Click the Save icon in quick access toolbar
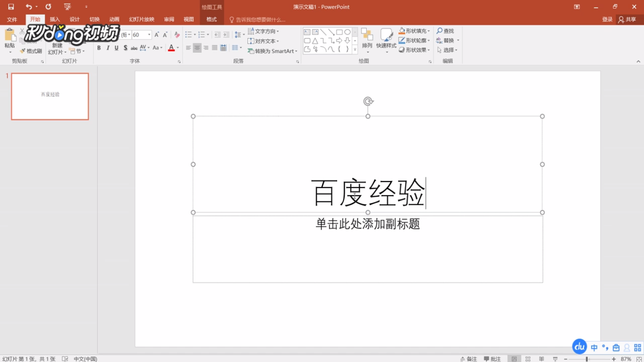This screenshot has height=362, width=644. point(11,7)
